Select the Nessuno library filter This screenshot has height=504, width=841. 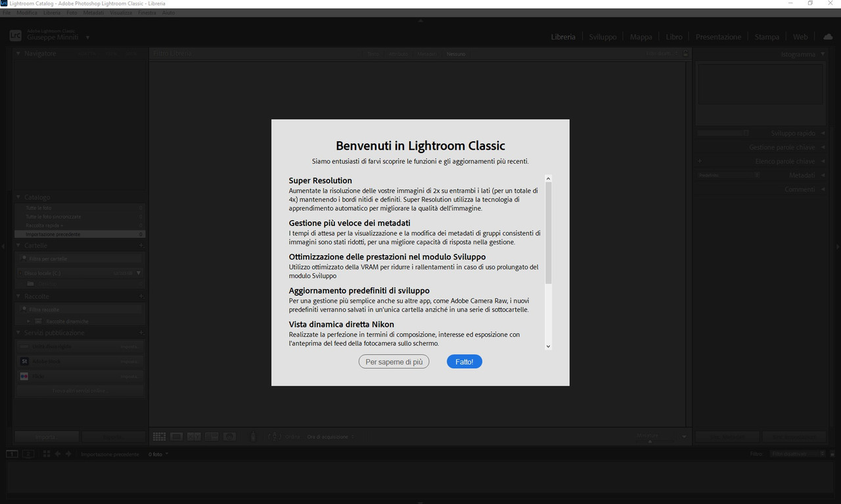[456, 54]
